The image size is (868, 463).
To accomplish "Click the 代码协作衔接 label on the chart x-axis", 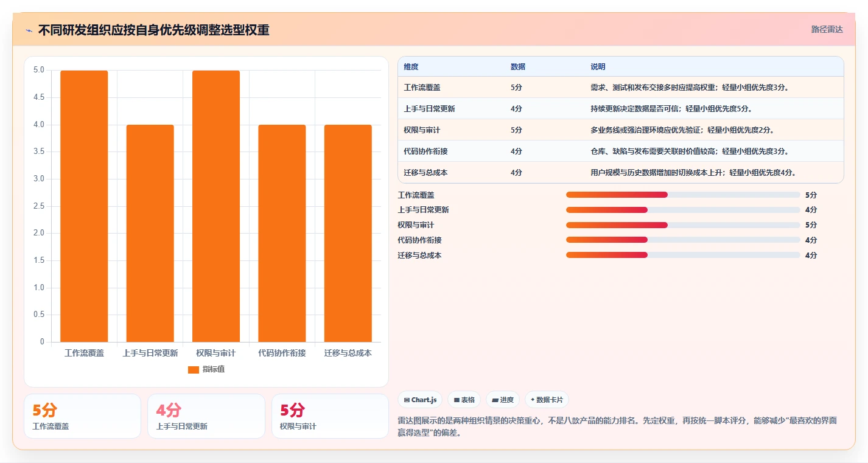I will coord(282,353).
